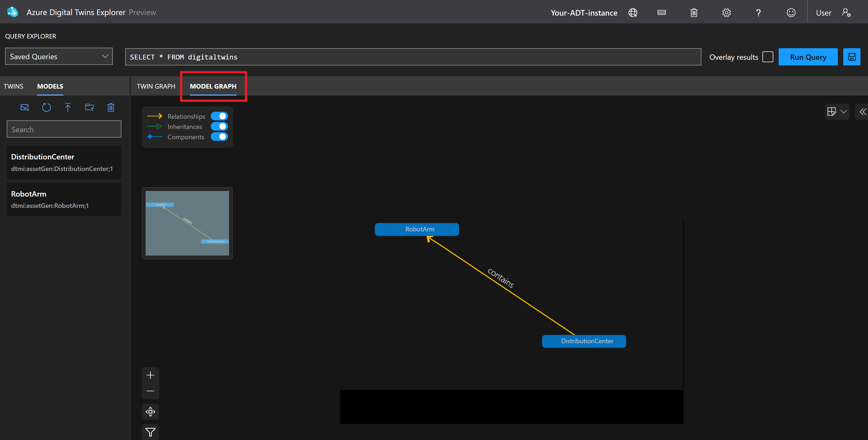The width and height of the screenshot is (868, 440).
Task: Open keyboard shortcuts from the top bar
Action: pos(662,12)
